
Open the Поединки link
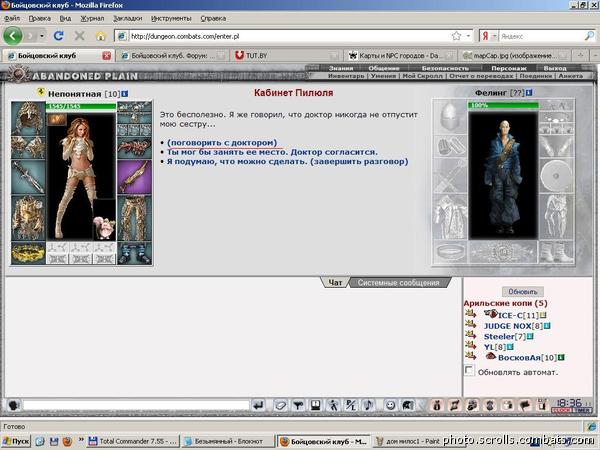535,76
